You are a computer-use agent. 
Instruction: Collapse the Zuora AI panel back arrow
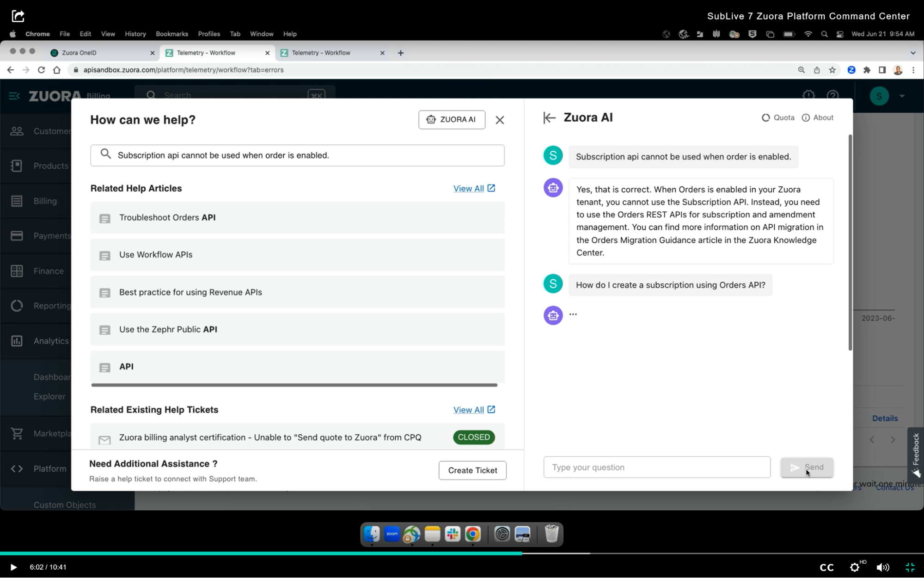[549, 118]
